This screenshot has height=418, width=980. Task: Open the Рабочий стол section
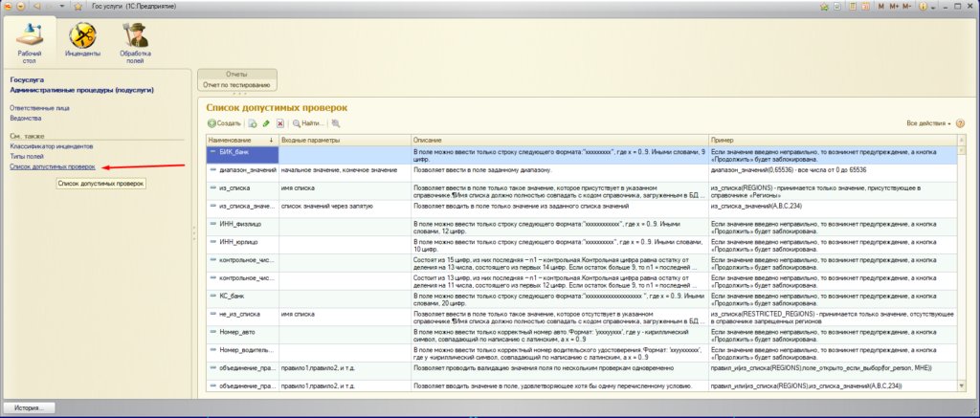pyautogui.click(x=30, y=41)
